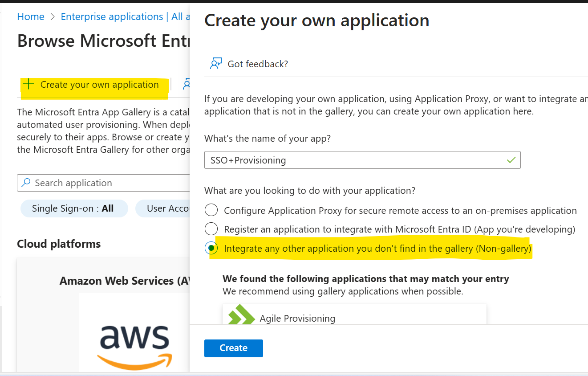Viewport: 588px width, 376px height.
Task: Click the Search application field
Action: pos(103,183)
